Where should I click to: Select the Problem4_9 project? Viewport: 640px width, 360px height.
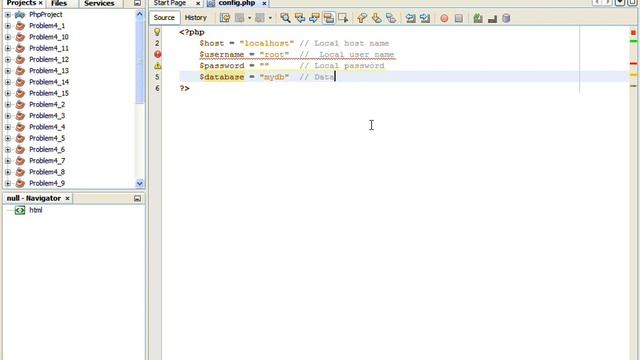tap(47, 183)
